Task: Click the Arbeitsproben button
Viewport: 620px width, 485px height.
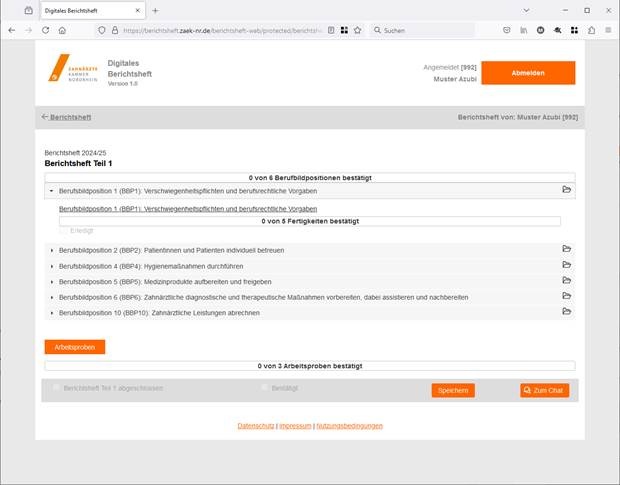Action: [x=75, y=347]
